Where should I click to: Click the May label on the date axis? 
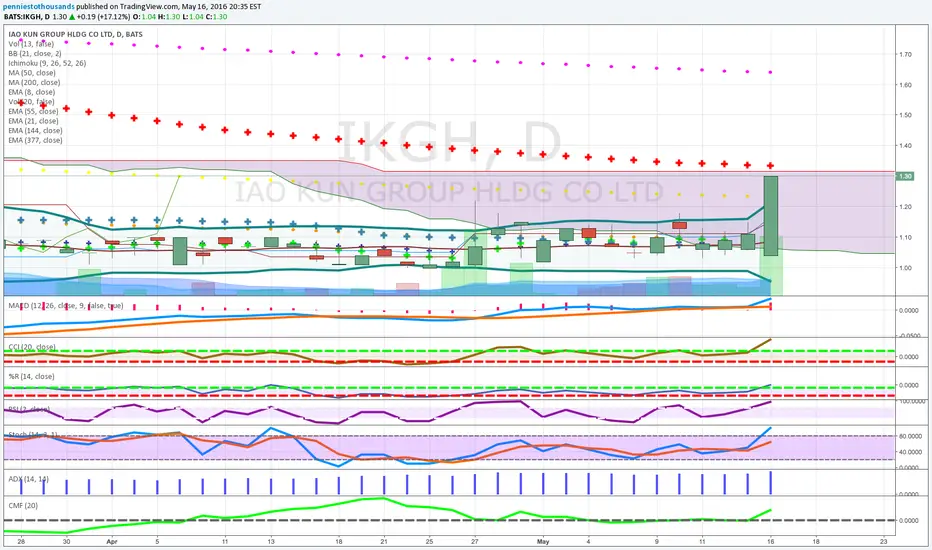coord(543,542)
